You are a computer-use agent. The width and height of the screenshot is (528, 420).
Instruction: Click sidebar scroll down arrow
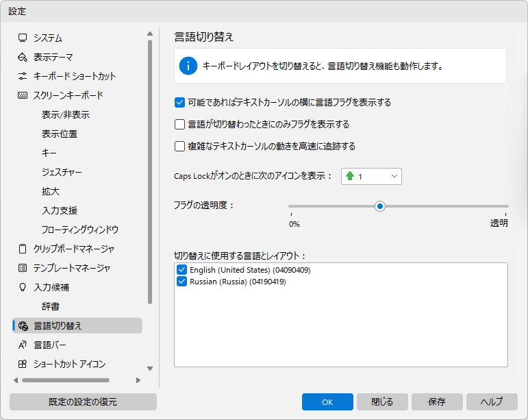(x=150, y=369)
